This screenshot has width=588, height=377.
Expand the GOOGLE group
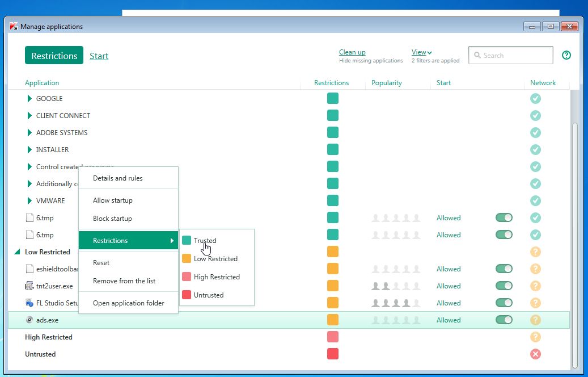[29, 98]
